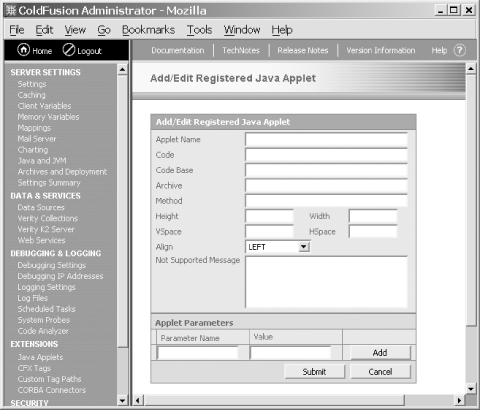This screenshot has height=410, width=481.
Task: Click horizontal scrollbar right arrow
Action: pos(460,400)
